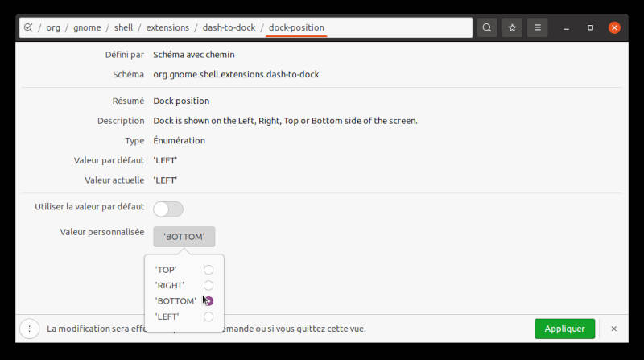
Task: Toggle 'Utiliser la valeur par défaut' switch
Action: click(168, 209)
